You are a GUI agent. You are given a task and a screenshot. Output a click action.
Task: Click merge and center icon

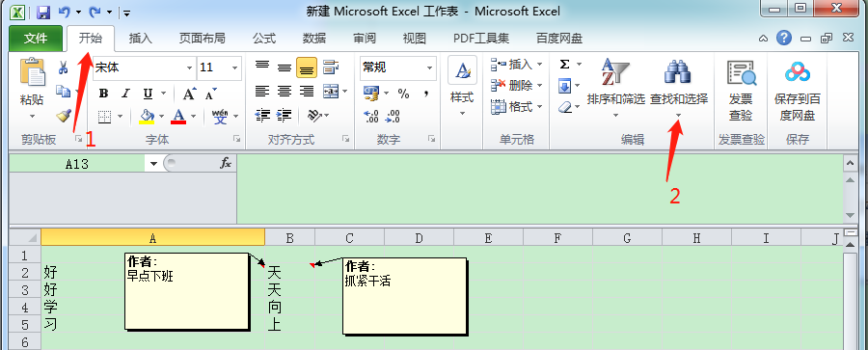point(331,91)
